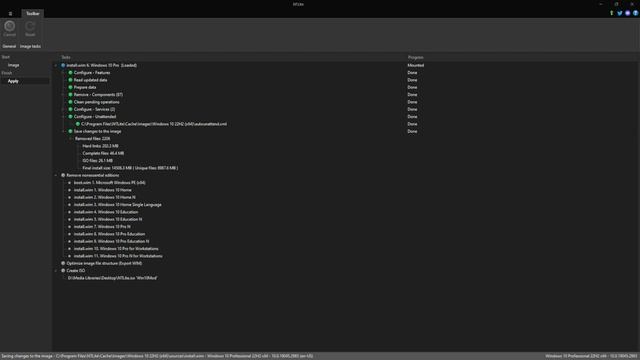This screenshot has height=360, width=640.
Task: Click green icon beside Configure - Unattended
Action: [70, 117]
